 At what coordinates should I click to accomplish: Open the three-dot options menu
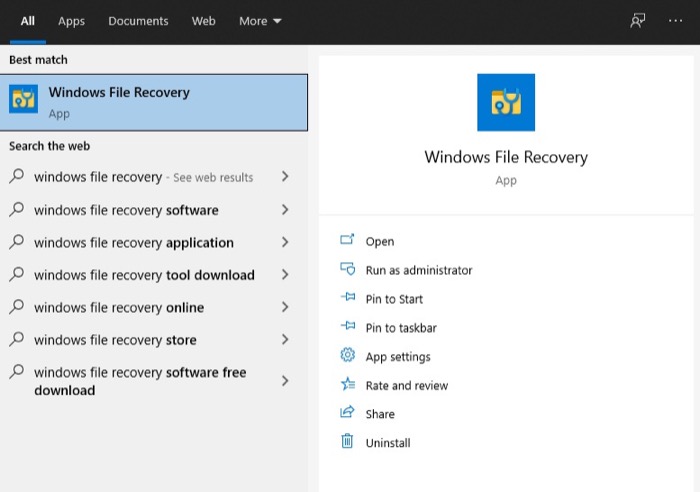click(x=675, y=21)
